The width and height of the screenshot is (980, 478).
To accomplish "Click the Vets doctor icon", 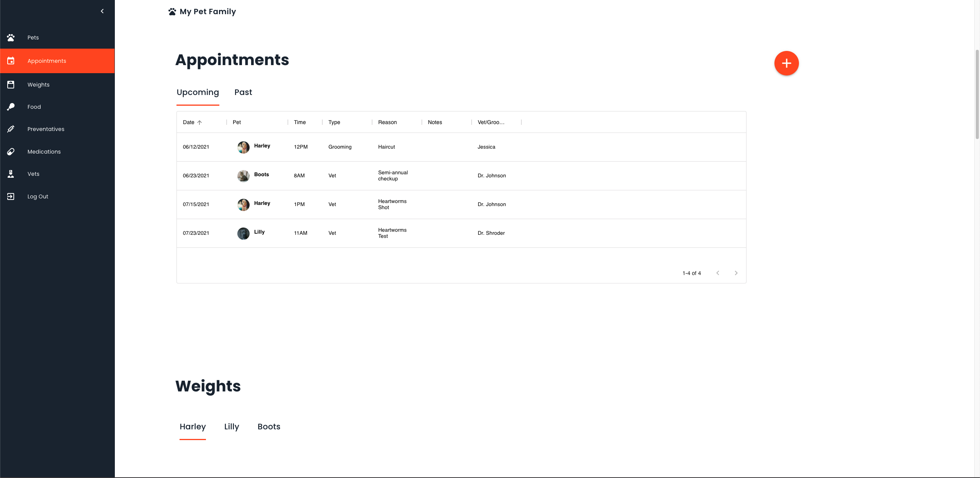I will pos(11,174).
